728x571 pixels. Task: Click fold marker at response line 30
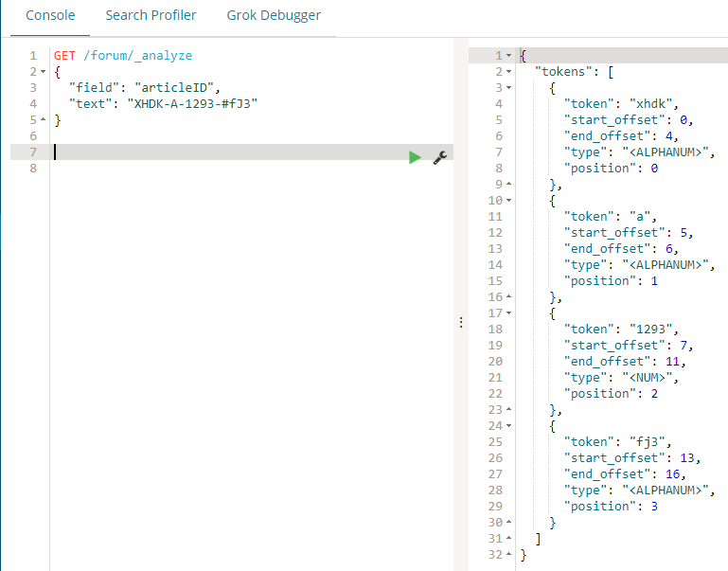pyautogui.click(x=509, y=523)
